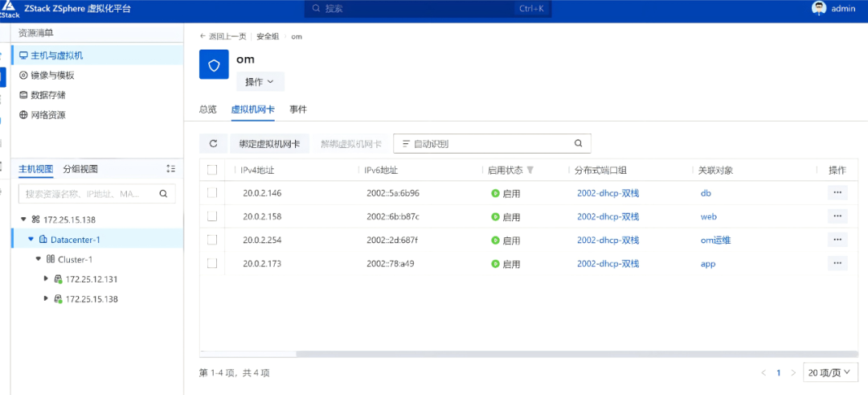Click the ZStack logo icon
Image resolution: width=868 pixels, height=395 pixels.
pos(8,10)
